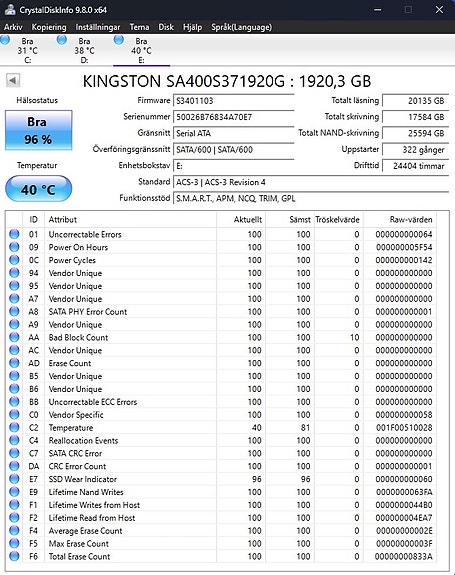
Task: Click the Gränssnitt field Serial ATA
Action: 234,133
